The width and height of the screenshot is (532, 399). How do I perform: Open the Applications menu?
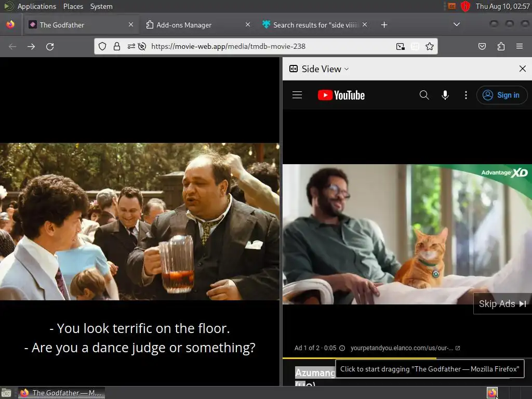(x=37, y=6)
